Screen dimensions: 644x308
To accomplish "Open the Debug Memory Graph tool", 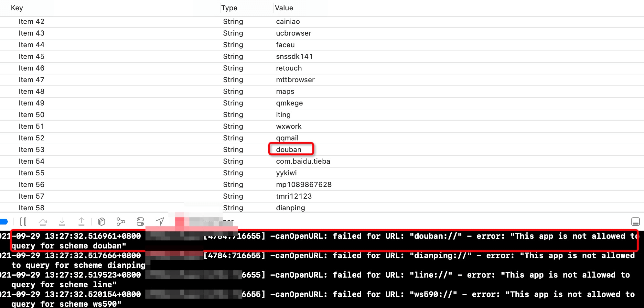I will click(121, 222).
